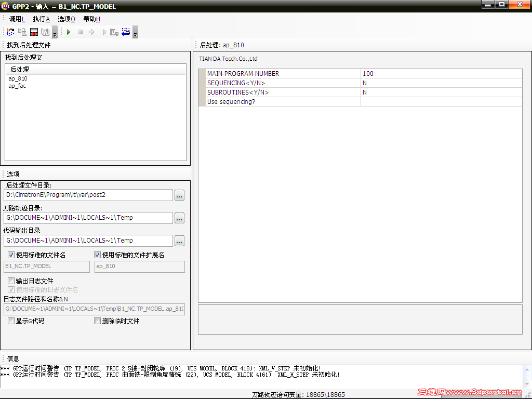Viewport: 532px width, 399px height.
Task: Edit MAIN-PROGRAM-NUMBER value 100
Action: [441, 74]
